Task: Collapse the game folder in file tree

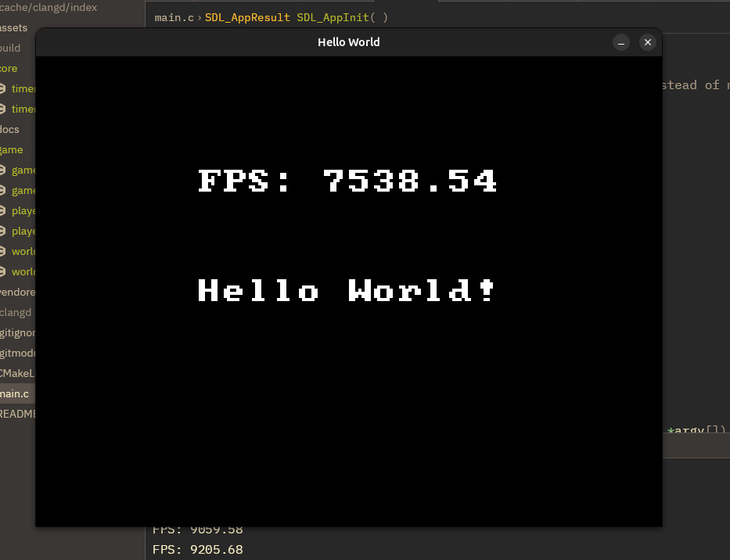Action: click(x=12, y=149)
